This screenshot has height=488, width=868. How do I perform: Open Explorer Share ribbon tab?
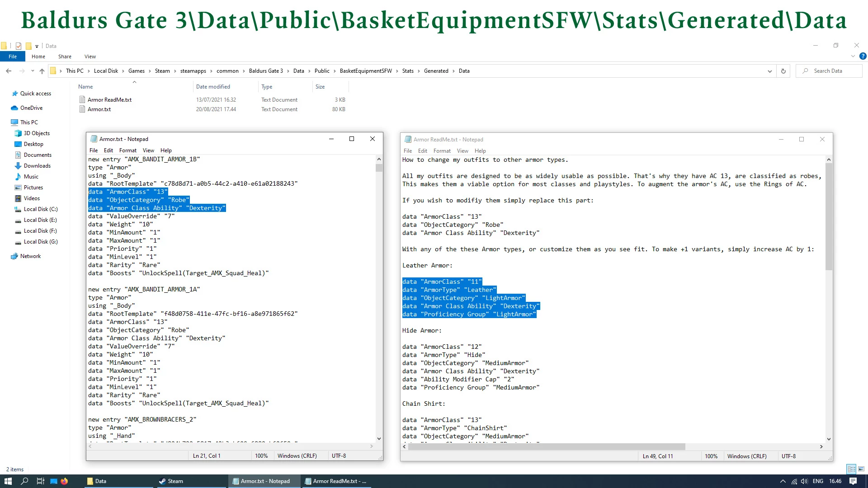65,56
